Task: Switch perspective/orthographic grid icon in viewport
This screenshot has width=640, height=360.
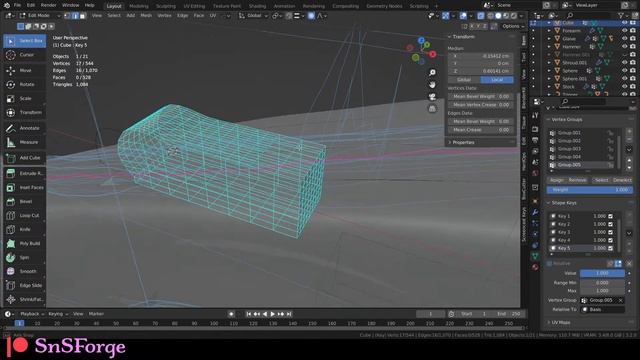Action: (x=432, y=109)
